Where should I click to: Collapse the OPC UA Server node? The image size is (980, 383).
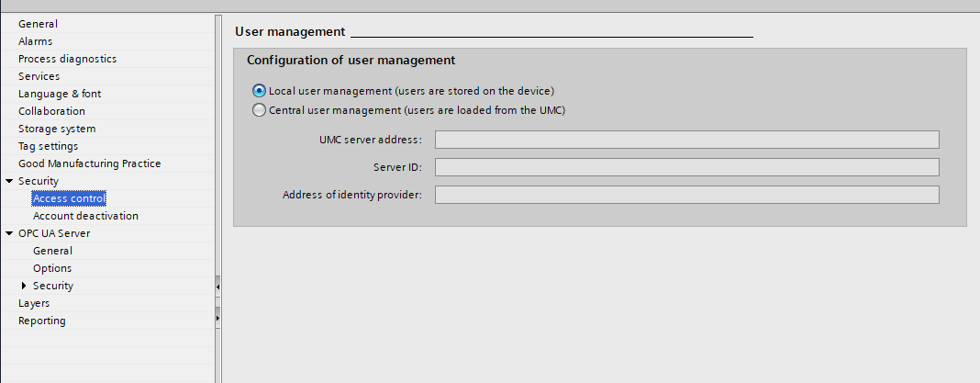(9, 233)
